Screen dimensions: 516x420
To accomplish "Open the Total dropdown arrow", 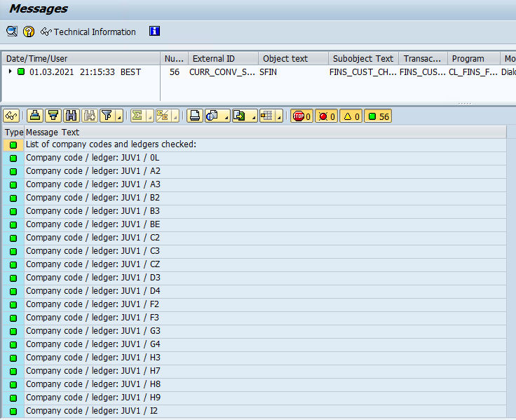I will pos(150,116).
